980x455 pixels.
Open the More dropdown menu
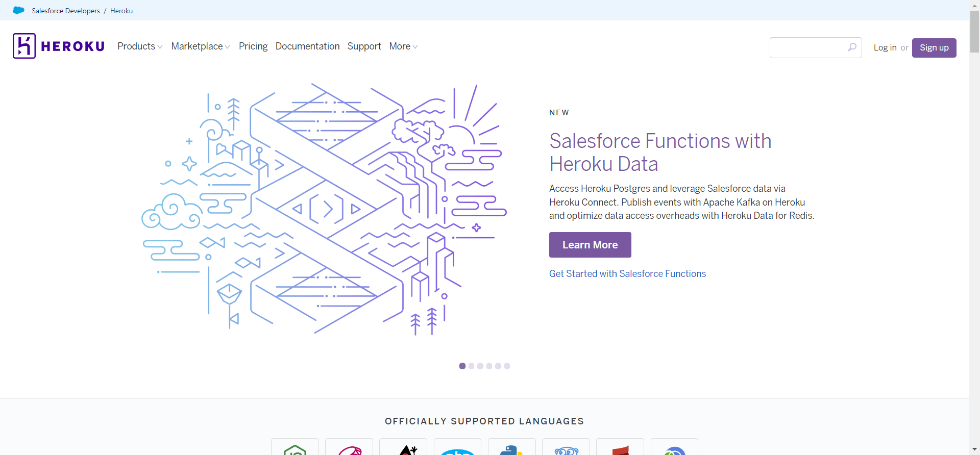(x=403, y=46)
